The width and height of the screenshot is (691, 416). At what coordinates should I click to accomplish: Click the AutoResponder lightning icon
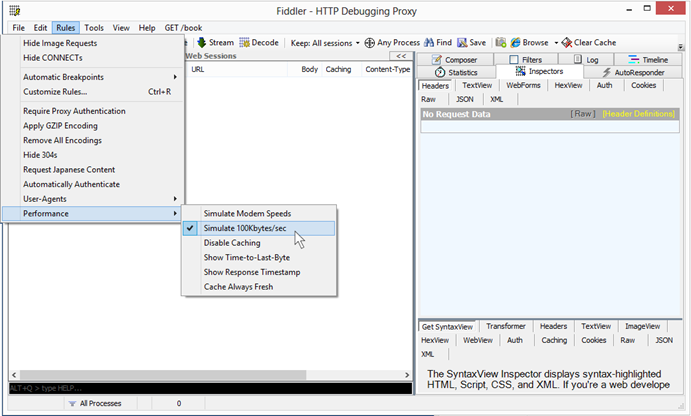pos(606,72)
